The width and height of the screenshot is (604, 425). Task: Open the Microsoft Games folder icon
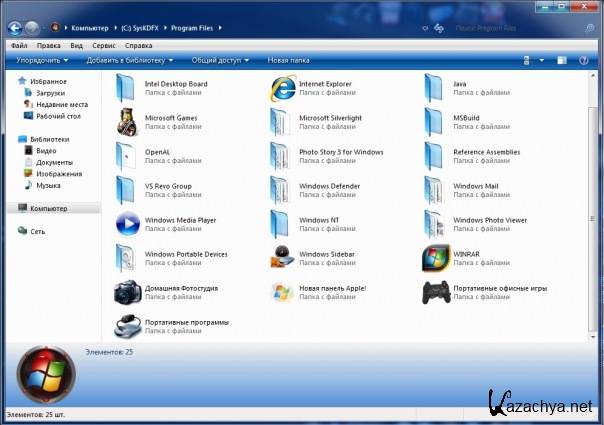click(x=128, y=122)
